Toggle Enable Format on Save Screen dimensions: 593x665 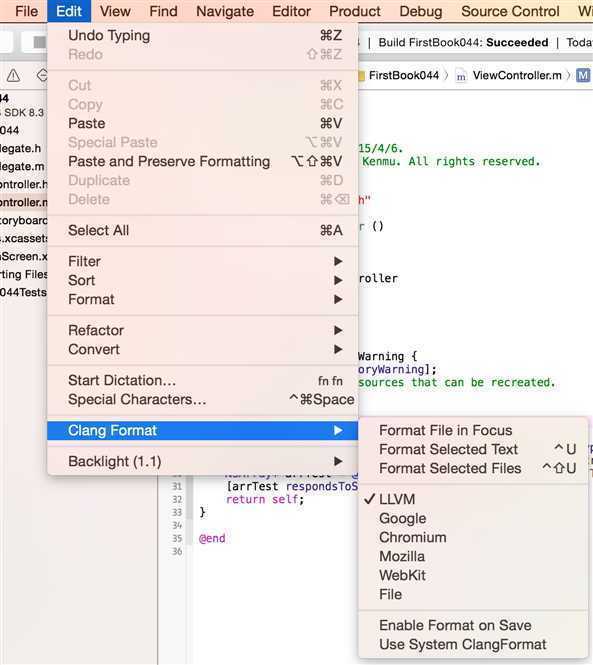click(473, 625)
